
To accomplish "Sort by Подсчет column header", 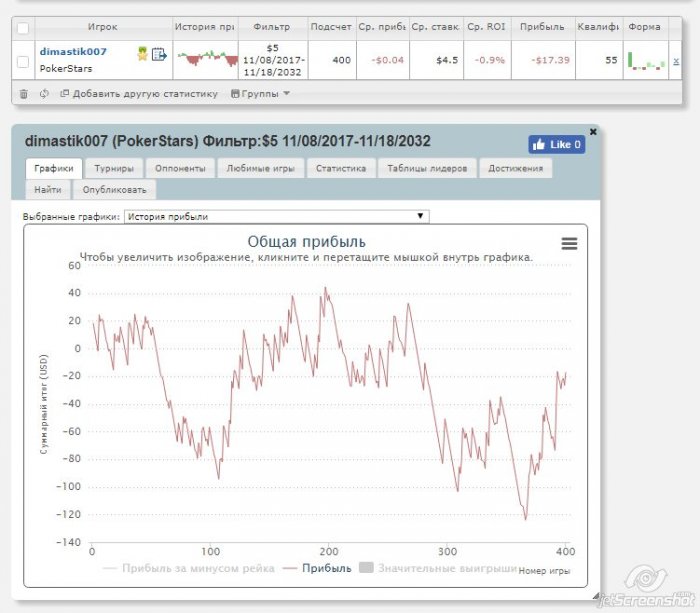I will 331,27.
